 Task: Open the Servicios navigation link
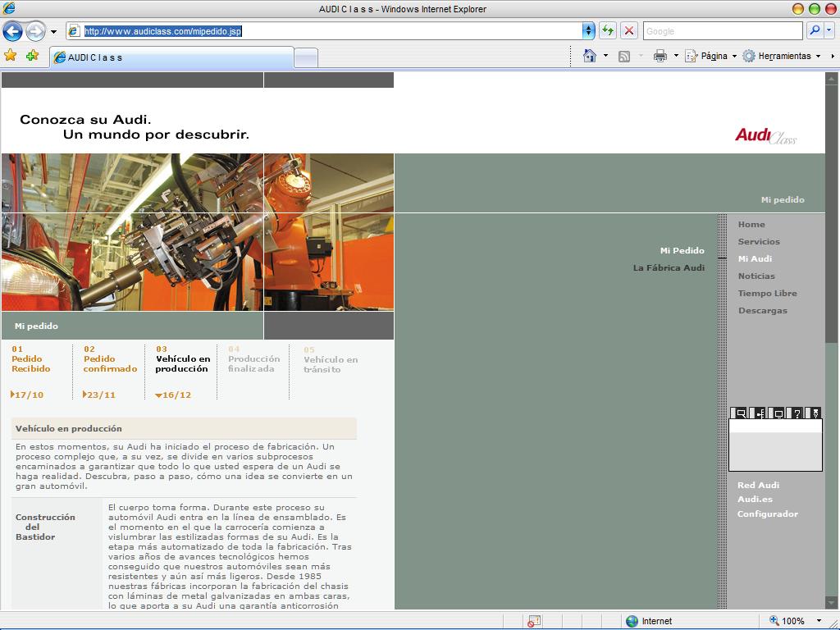[x=759, y=242]
